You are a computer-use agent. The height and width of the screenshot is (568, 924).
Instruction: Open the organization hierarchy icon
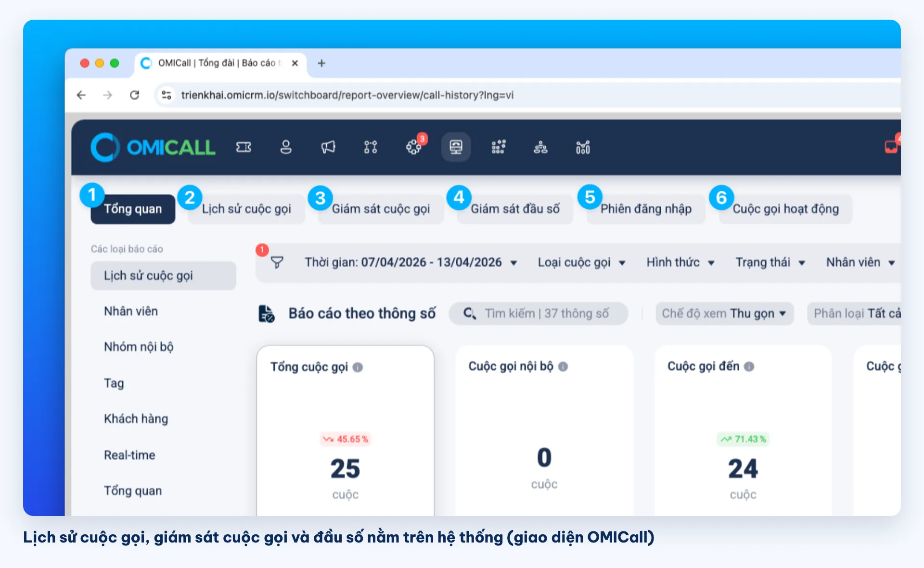[540, 147]
